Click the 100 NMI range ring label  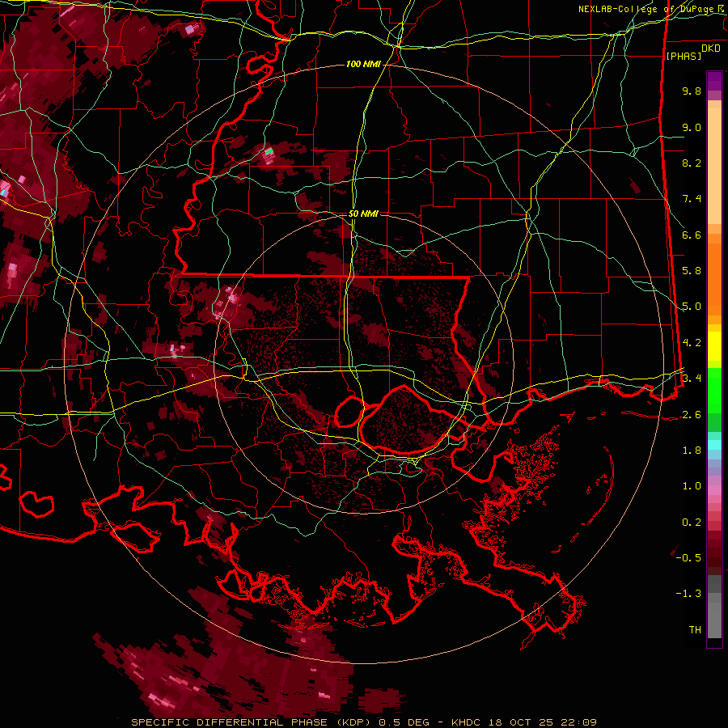[363, 64]
